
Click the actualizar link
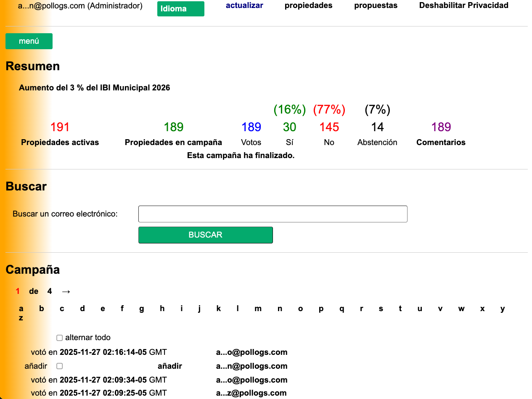[x=244, y=5]
